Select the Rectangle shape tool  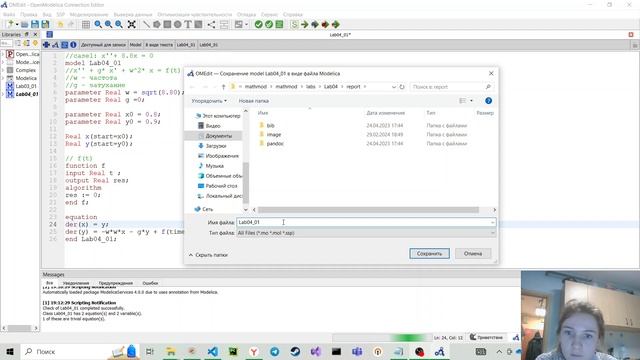(x=167, y=24)
